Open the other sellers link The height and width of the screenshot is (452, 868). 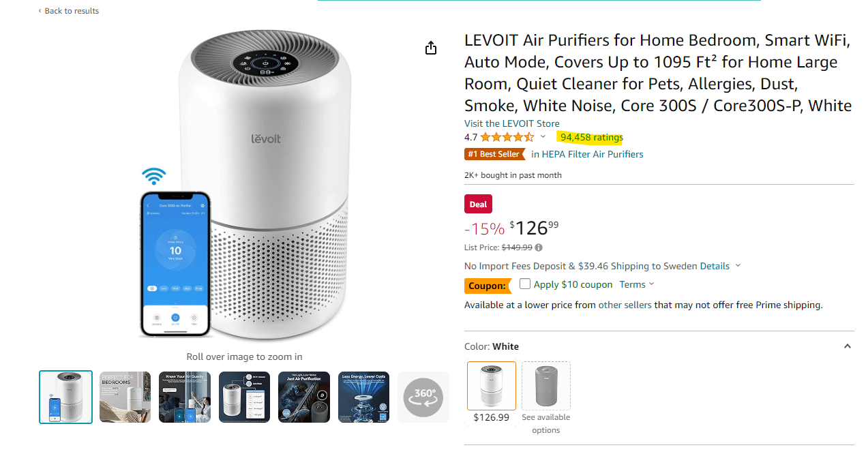coord(623,305)
